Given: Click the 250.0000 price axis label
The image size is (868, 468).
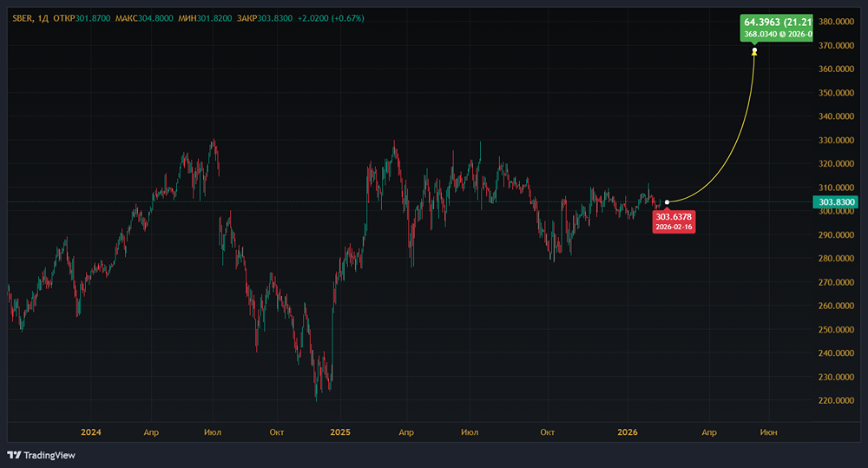Looking at the screenshot, I should click(836, 330).
